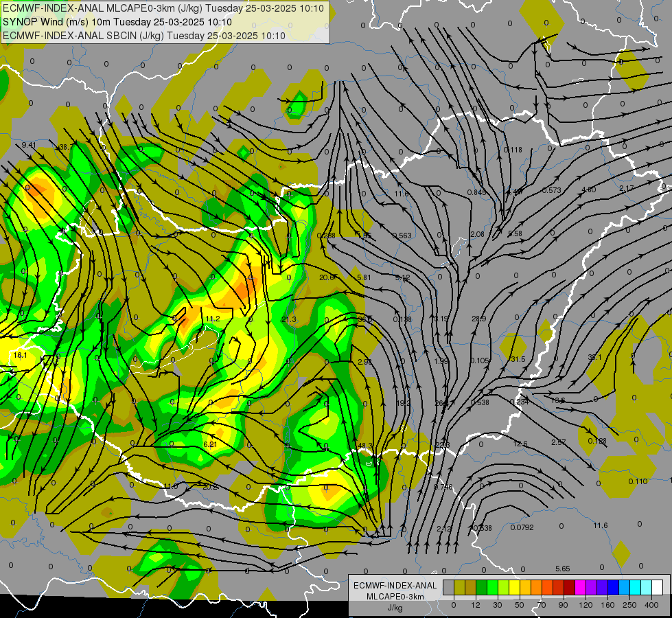
Task: Click map value 48.3
Action: tap(364, 446)
